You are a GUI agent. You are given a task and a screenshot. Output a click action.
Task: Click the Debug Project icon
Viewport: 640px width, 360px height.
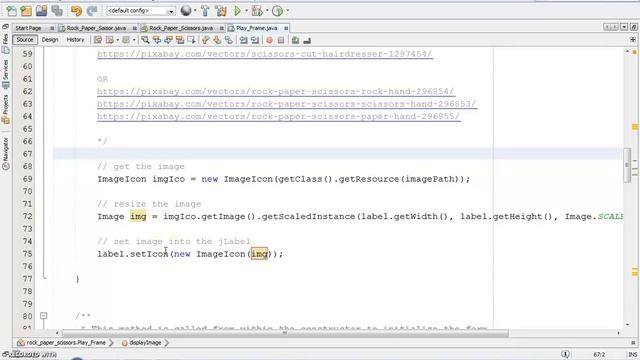pyautogui.click(x=257, y=11)
